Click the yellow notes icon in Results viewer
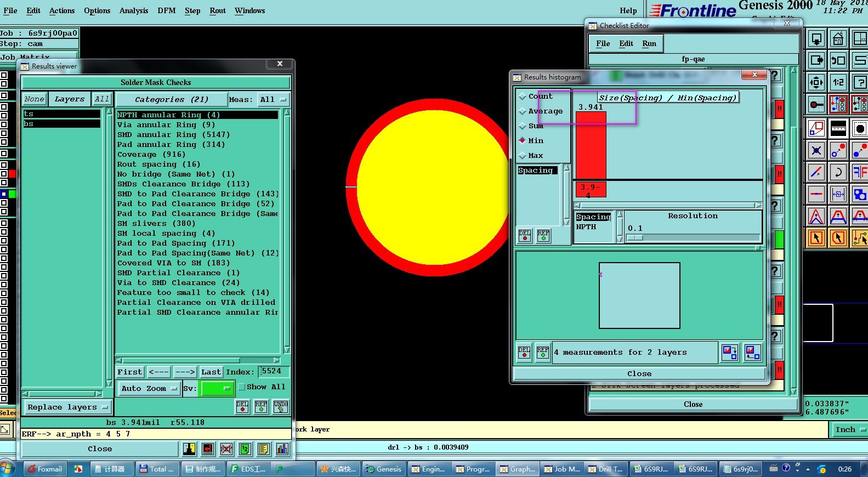The image size is (868, 477). click(x=264, y=450)
